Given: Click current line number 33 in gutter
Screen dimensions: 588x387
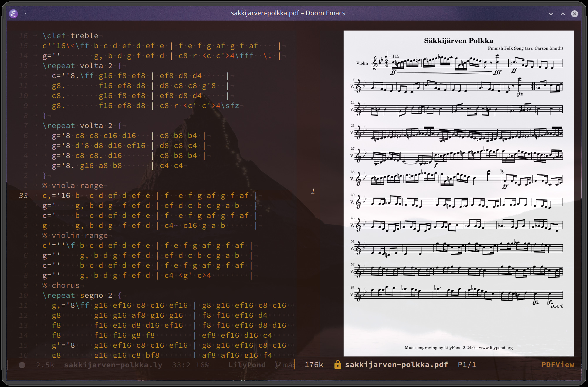Looking at the screenshot, I should [23, 196].
